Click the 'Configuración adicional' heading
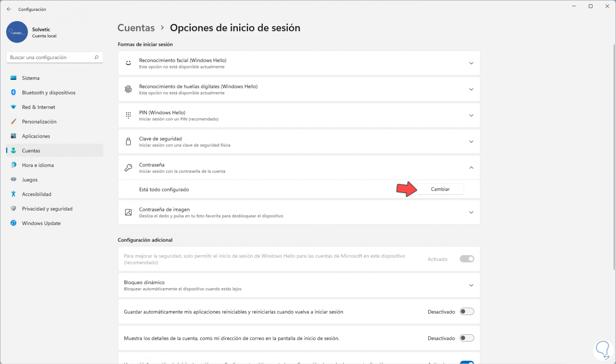The image size is (616, 364). 145,240
